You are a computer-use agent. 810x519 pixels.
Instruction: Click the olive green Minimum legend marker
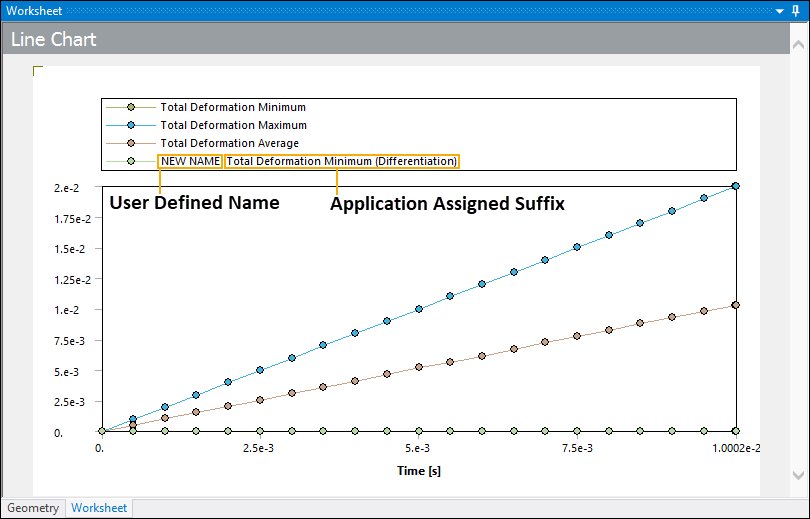click(x=131, y=107)
